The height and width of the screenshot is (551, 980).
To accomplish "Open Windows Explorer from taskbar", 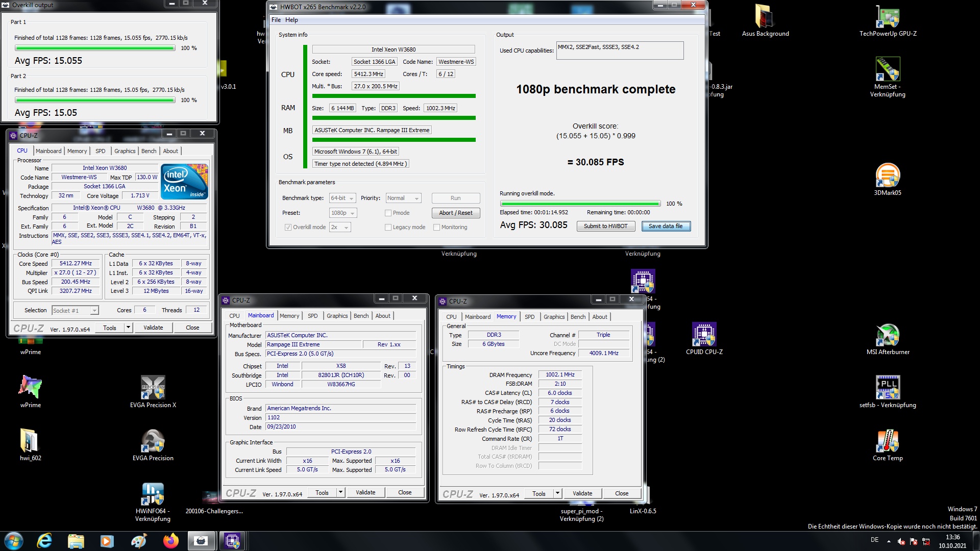I will point(76,541).
